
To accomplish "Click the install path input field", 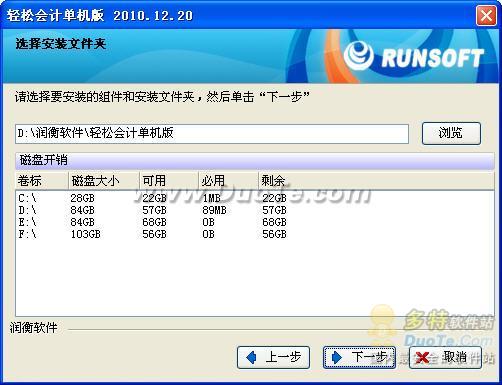I will 212,134.
